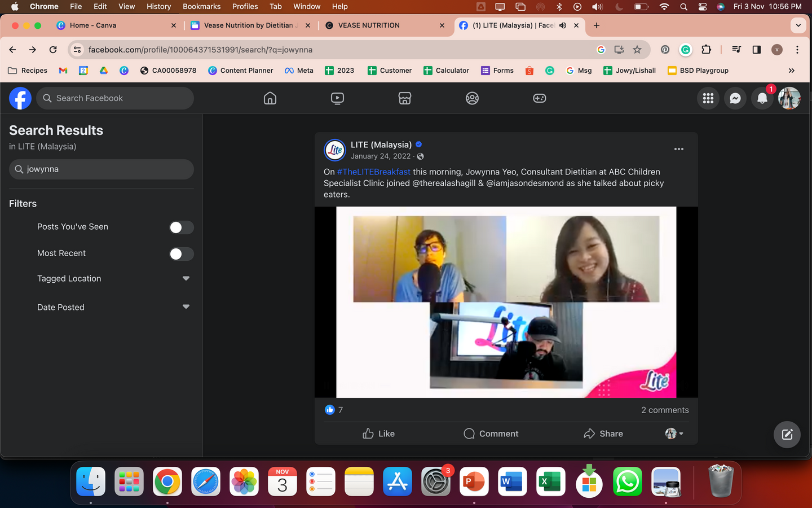Switch to the VEASE NUTRITION tab
Image resolution: width=812 pixels, height=508 pixels.
pos(369,25)
